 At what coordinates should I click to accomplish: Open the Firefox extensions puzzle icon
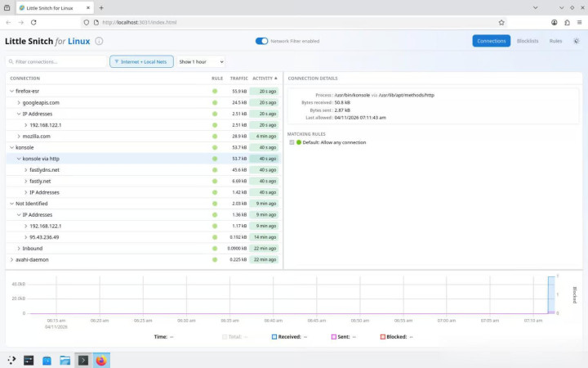pos(567,22)
